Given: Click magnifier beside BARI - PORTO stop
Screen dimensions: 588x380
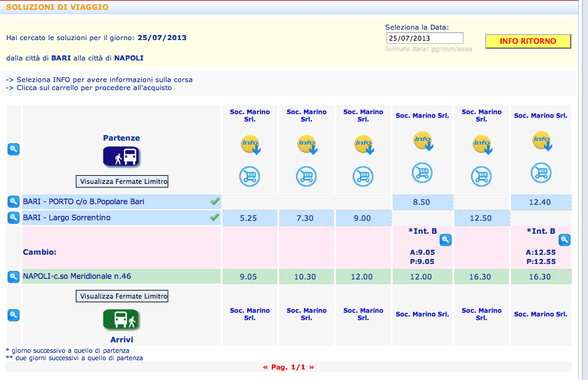Looking at the screenshot, I should click(14, 202).
